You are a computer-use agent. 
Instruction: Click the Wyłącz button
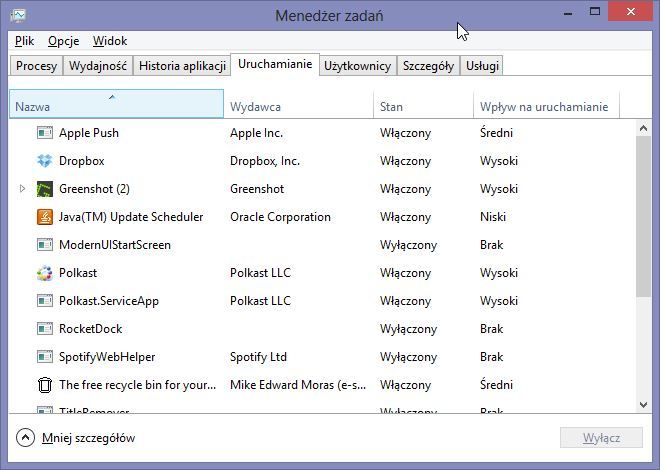point(601,438)
